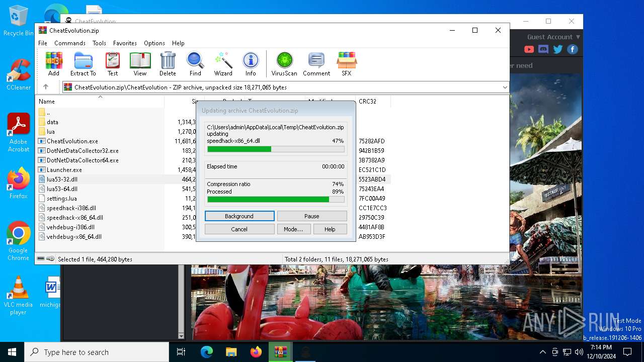Click the YouTube icon in background window

click(x=529, y=49)
